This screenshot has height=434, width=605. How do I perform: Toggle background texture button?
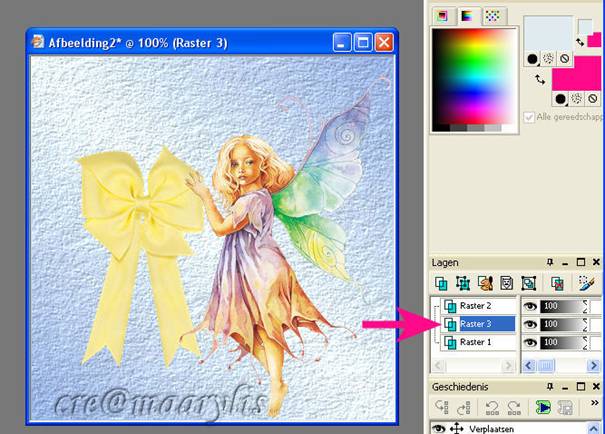point(577,99)
